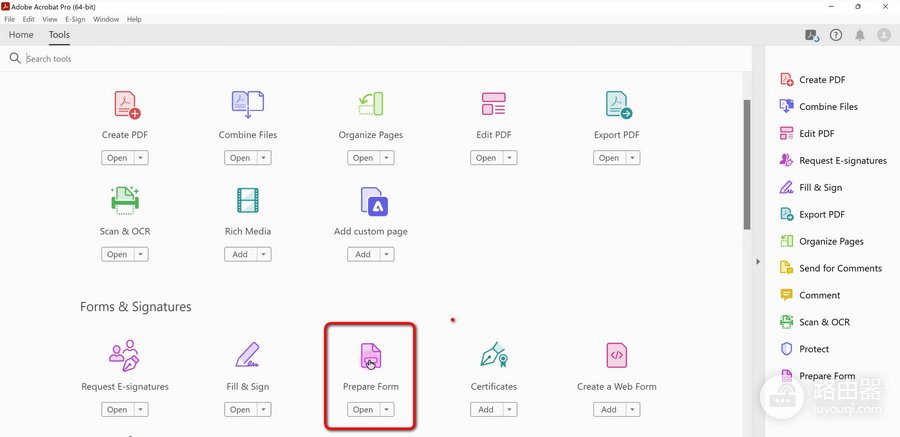
Task: Expand the dropdown arrow beside Prepare Form Open
Action: pyautogui.click(x=387, y=409)
